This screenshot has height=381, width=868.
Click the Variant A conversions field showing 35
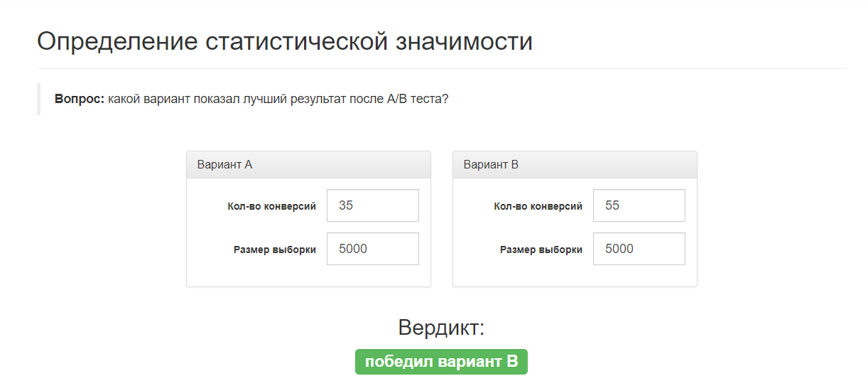pyautogui.click(x=372, y=205)
